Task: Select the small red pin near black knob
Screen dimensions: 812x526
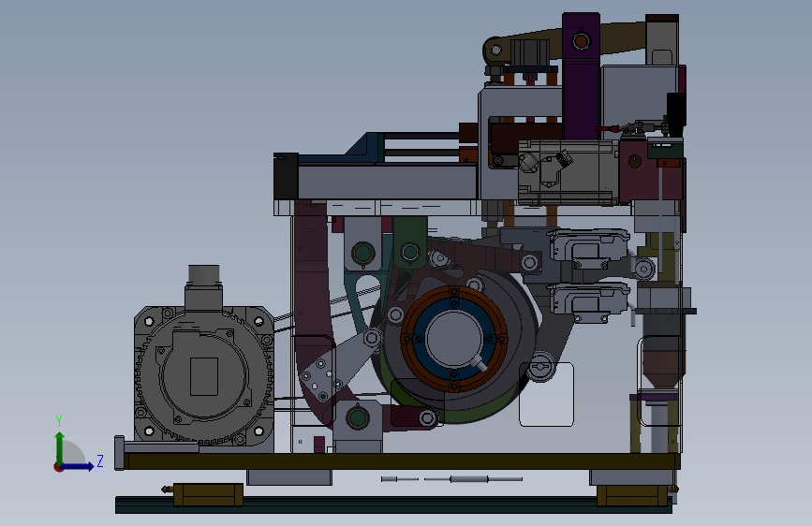Action: (607, 128)
